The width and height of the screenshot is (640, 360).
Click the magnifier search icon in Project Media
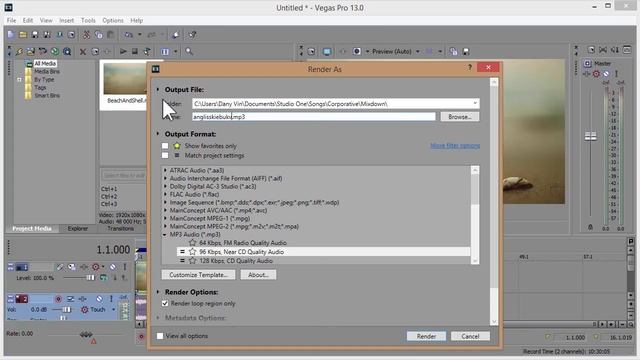[189, 51]
